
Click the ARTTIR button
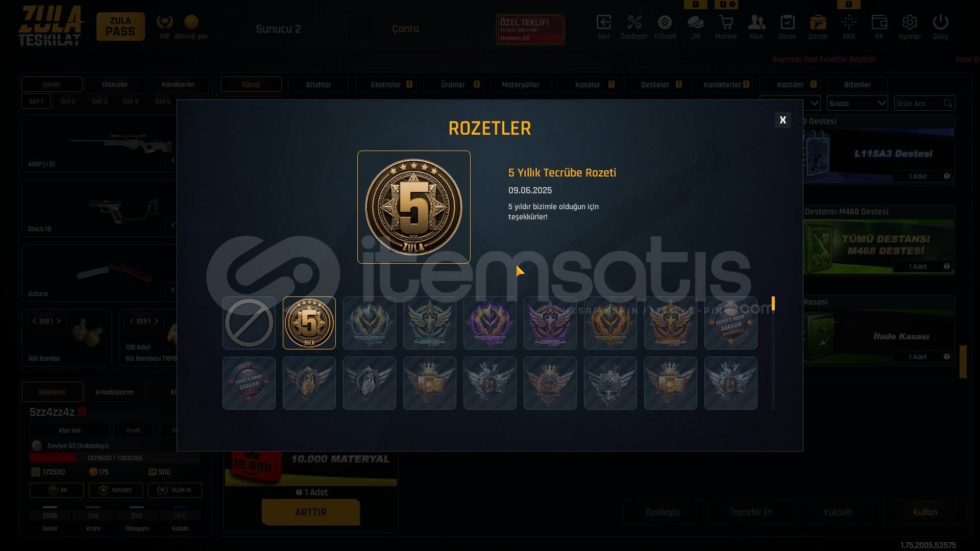(x=311, y=512)
